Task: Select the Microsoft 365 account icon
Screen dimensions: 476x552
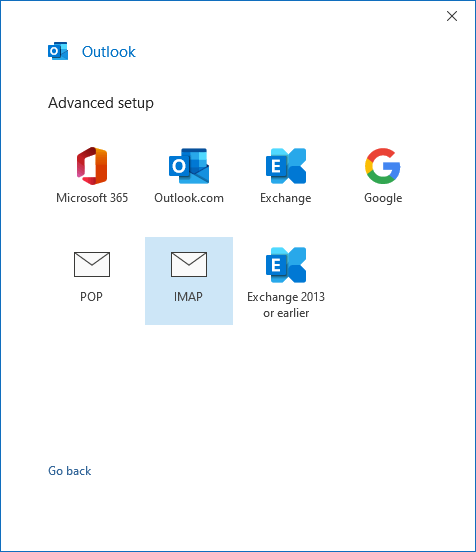Action: pyautogui.click(x=92, y=166)
